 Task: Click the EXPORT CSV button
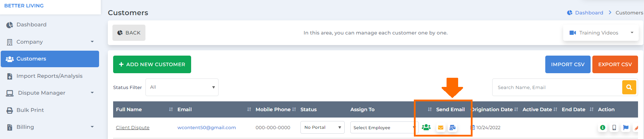[615, 64]
